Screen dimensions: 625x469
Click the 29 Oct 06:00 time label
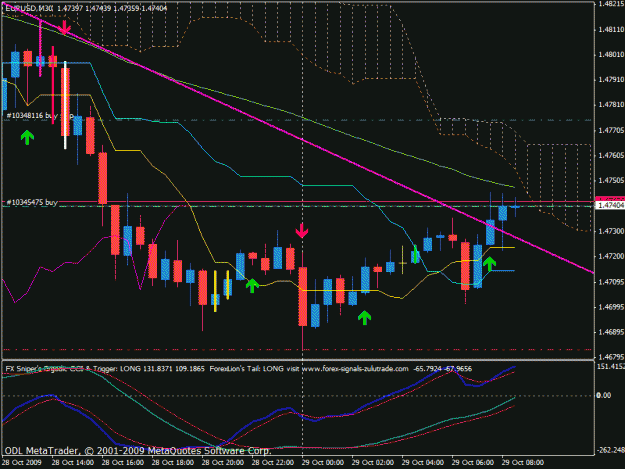tap(473, 463)
